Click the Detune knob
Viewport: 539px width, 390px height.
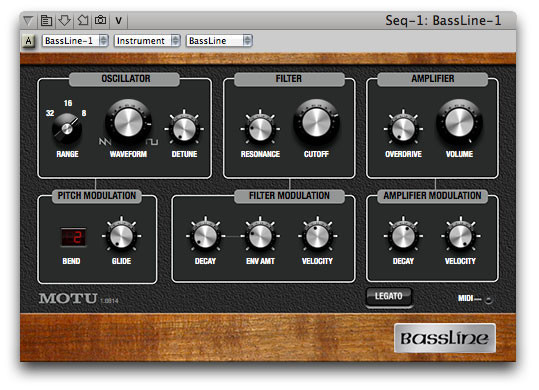[x=184, y=129]
